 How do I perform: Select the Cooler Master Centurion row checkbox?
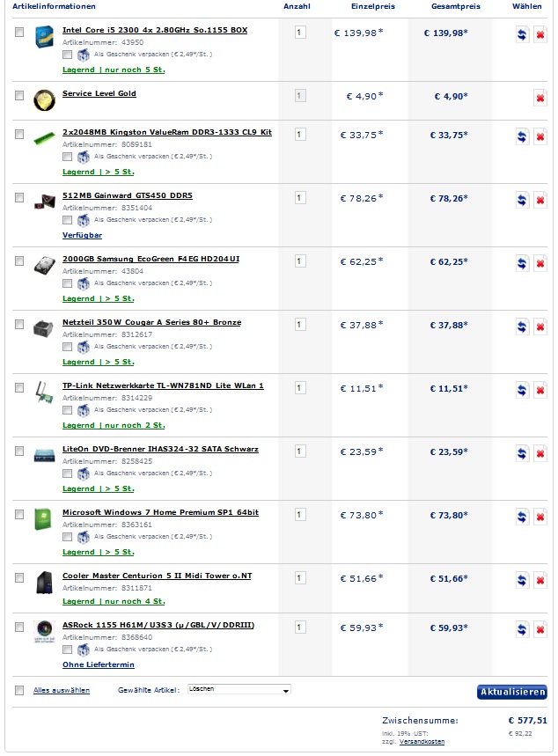point(19,577)
